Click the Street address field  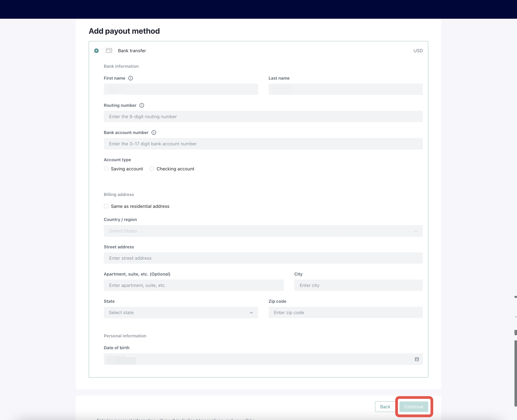263,258
